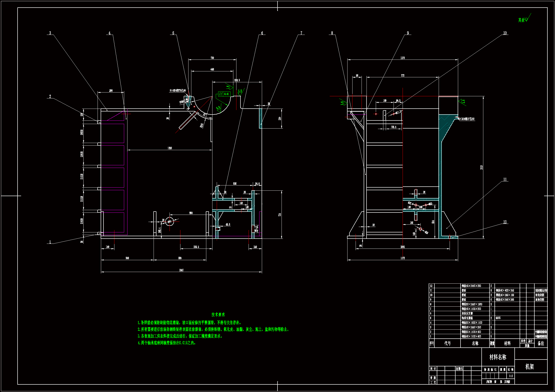Click part label number 1
Viewport: 555px width, 392px height.
coord(50,242)
